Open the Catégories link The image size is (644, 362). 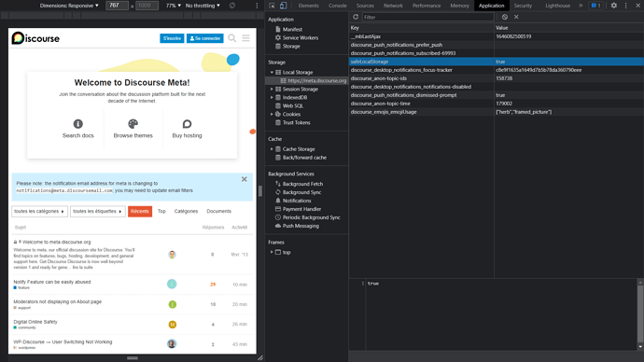186,212
